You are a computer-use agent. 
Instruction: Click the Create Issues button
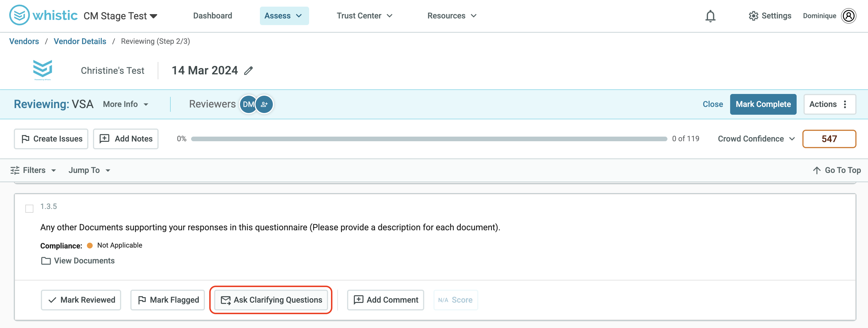click(x=51, y=139)
